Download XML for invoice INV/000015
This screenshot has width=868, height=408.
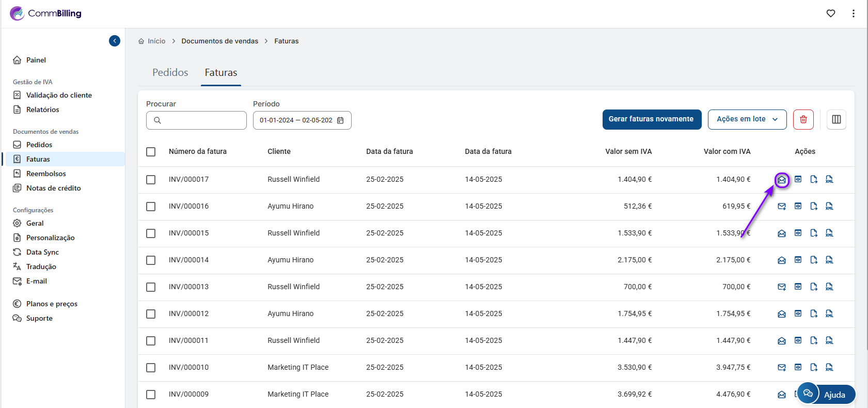[x=829, y=233]
